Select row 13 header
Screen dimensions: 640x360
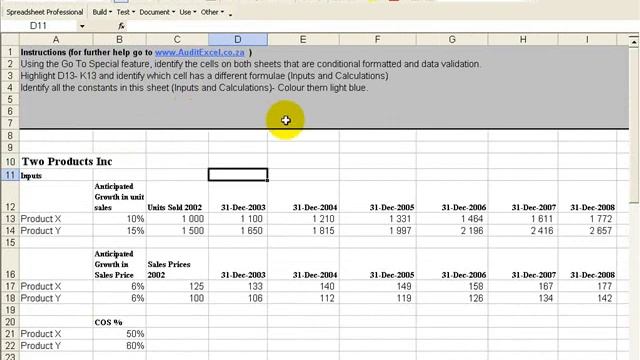pos(10,219)
